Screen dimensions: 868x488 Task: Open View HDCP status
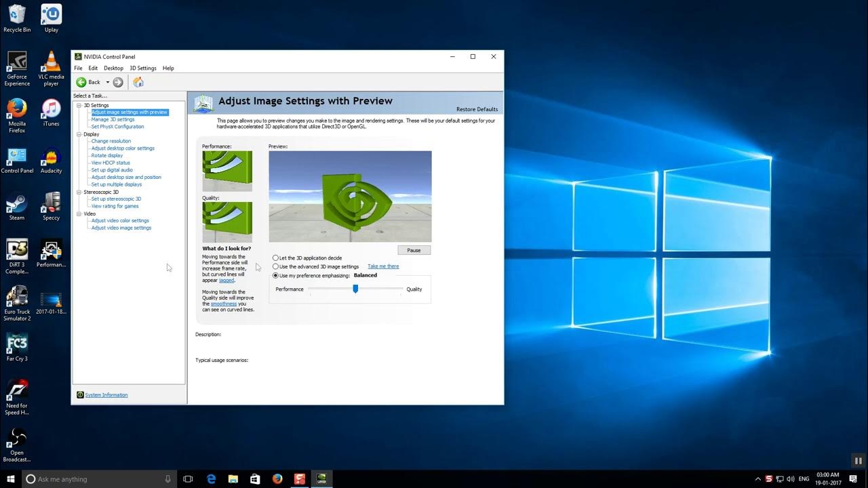pos(111,163)
